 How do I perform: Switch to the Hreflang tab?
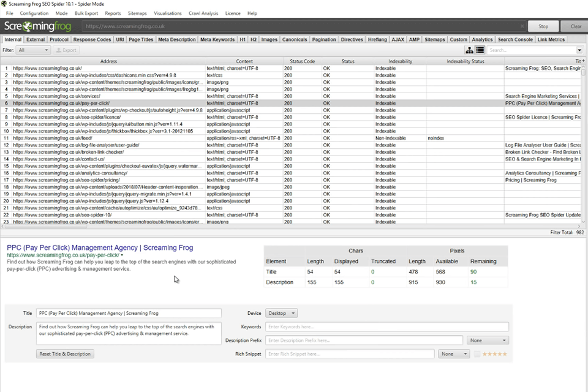point(377,39)
